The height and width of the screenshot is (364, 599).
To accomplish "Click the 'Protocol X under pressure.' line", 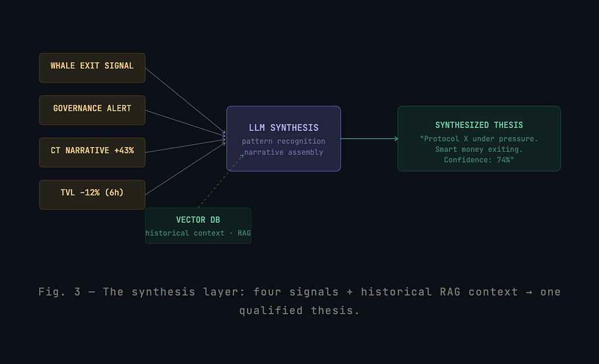I will click(479, 139).
